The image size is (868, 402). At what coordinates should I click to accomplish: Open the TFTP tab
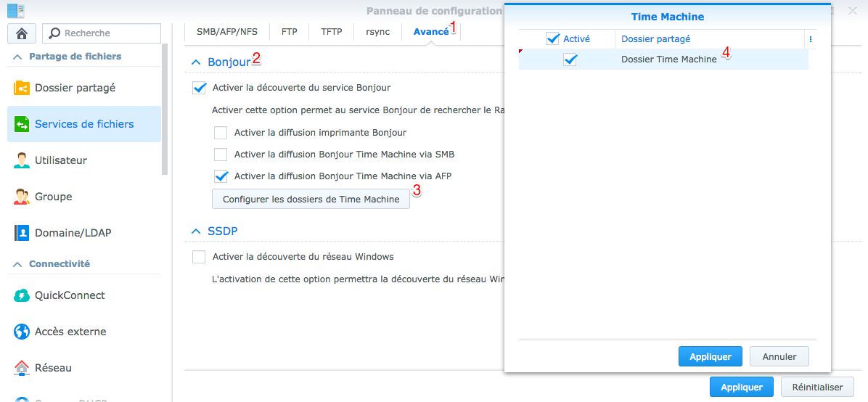(x=332, y=31)
